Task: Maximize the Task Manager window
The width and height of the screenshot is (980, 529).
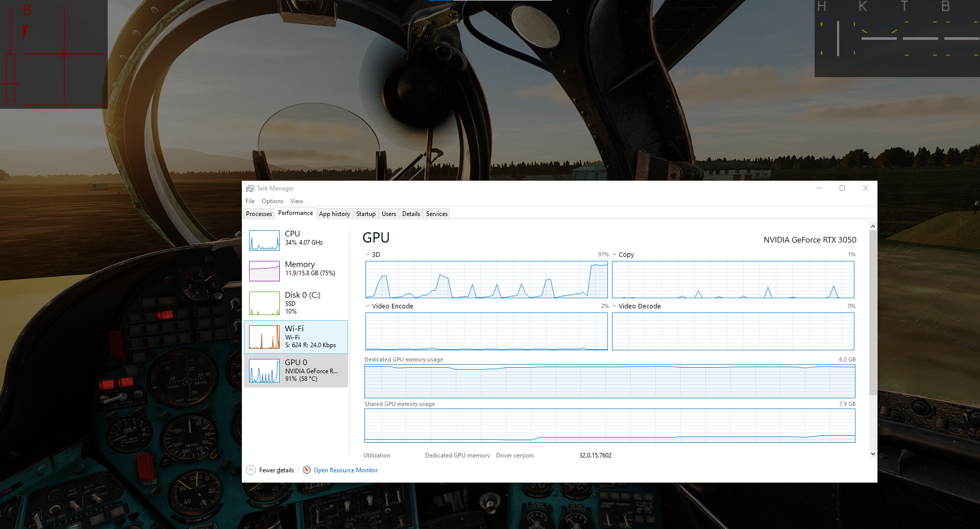Action: pos(842,188)
